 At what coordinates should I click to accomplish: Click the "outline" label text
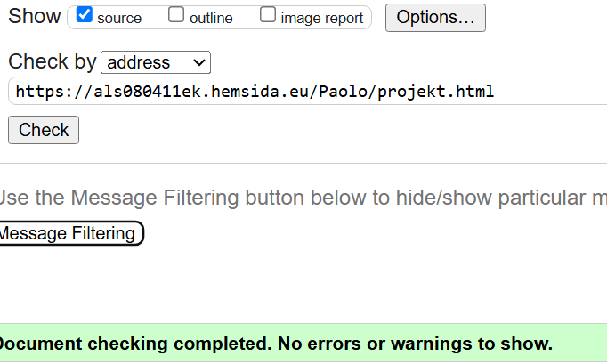211,18
